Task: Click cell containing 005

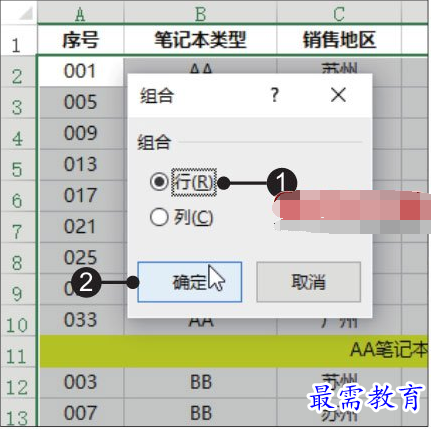Action: tap(80, 102)
